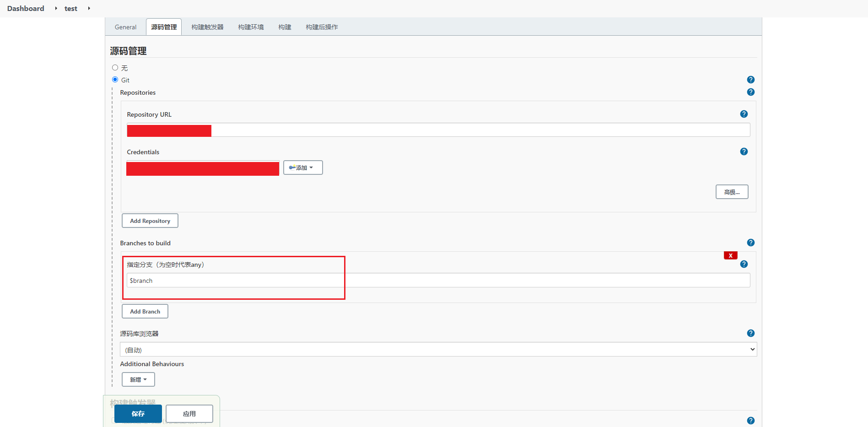
Task: Switch to the 源码管理 tab
Action: [x=164, y=27]
